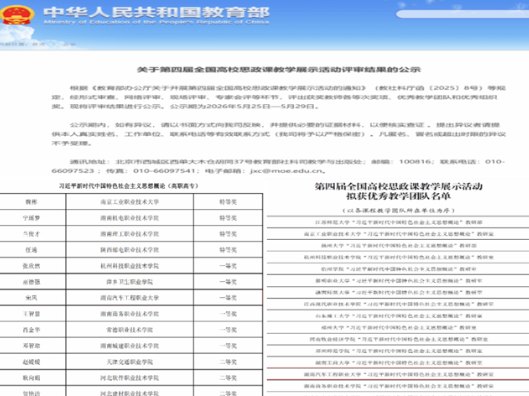Click the 萍乡卫生职业学院 cell
The image size is (529, 396).
(x=130, y=282)
